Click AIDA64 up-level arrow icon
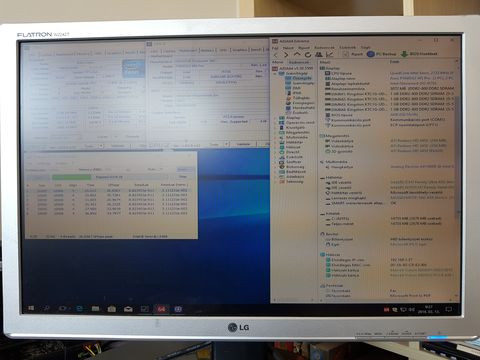The image size is (480, 360). click(x=297, y=54)
